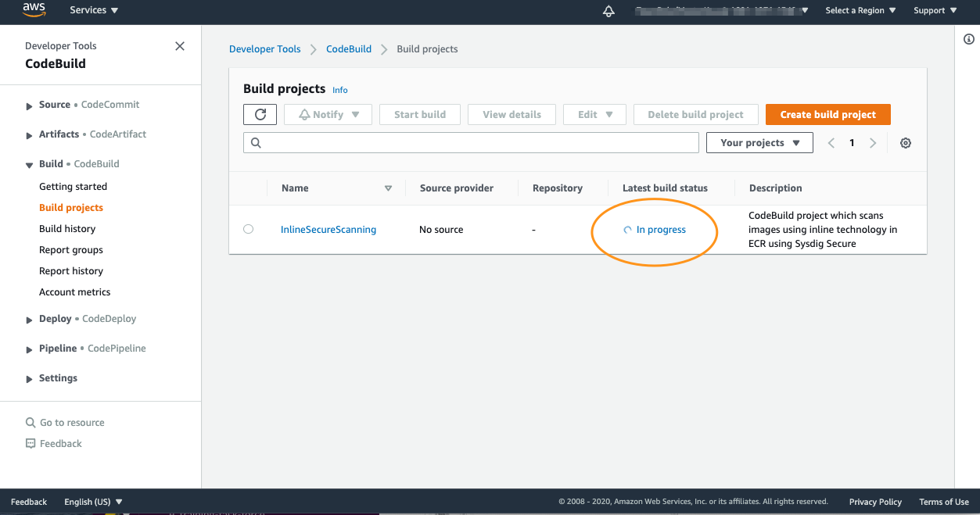Click the Repository column header
Image resolution: width=980 pixels, height=515 pixels.
(x=558, y=188)
